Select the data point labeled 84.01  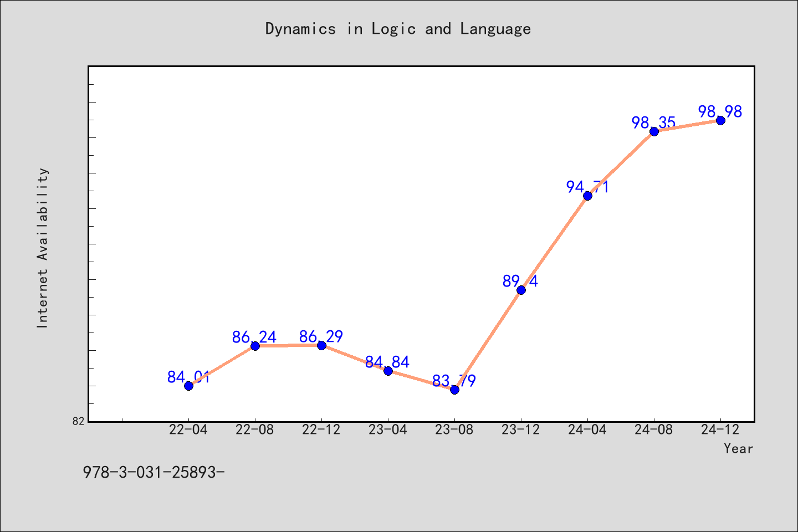[188, 386]
